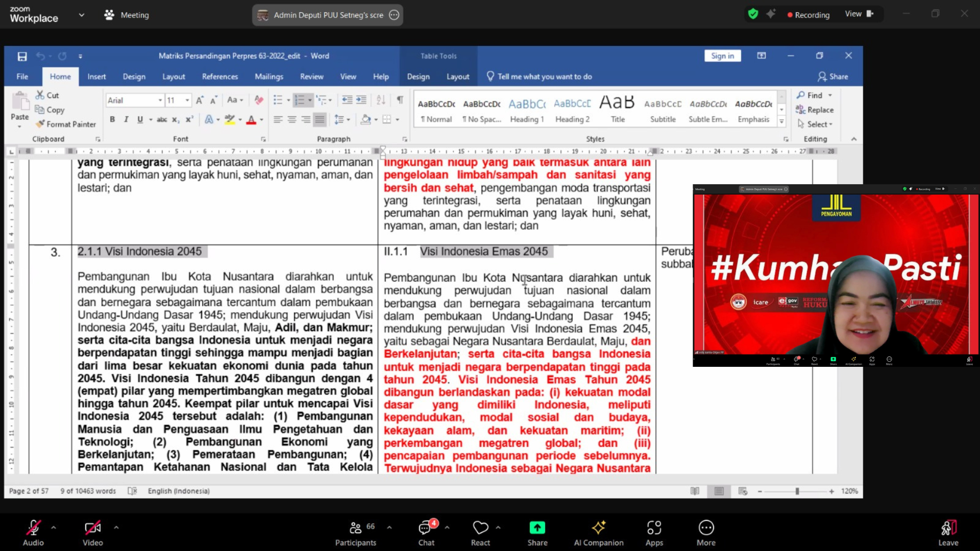The image size is (980, 551).
Task: Toggle Show/Hide paragraph marks
Action: 400,100
